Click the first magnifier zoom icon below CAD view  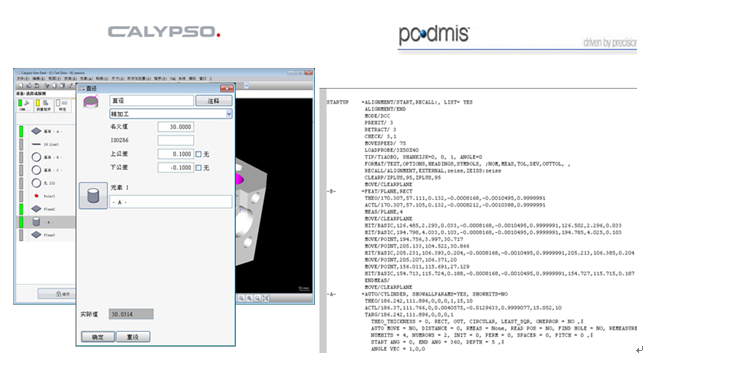241,298
